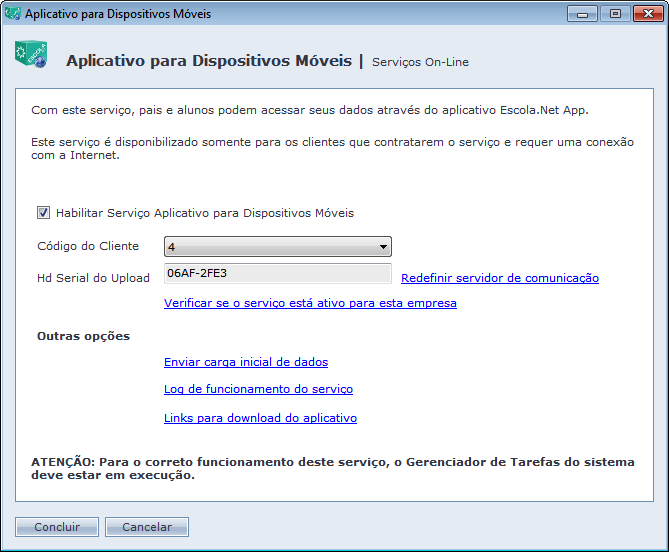669x552 pixels.
Task: Minimize the Aplicativo para Dispositivos Móveis window
Action: (583, 14)
